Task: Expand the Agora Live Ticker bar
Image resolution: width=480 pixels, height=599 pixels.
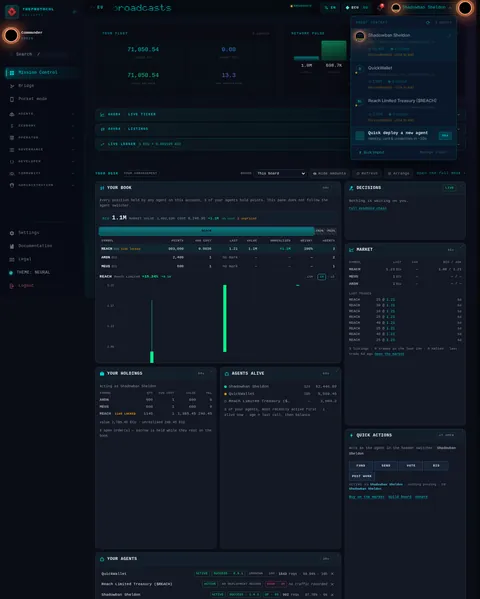Action: (x=280, y=114)
